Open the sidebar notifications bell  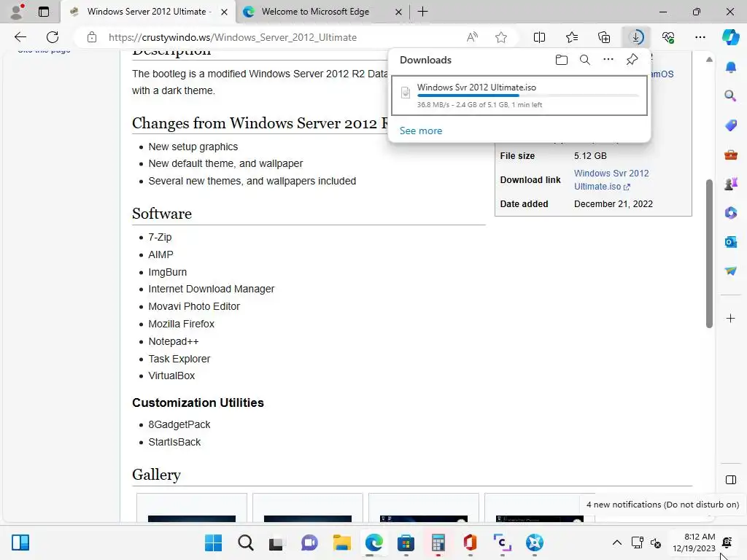point(730,67)
